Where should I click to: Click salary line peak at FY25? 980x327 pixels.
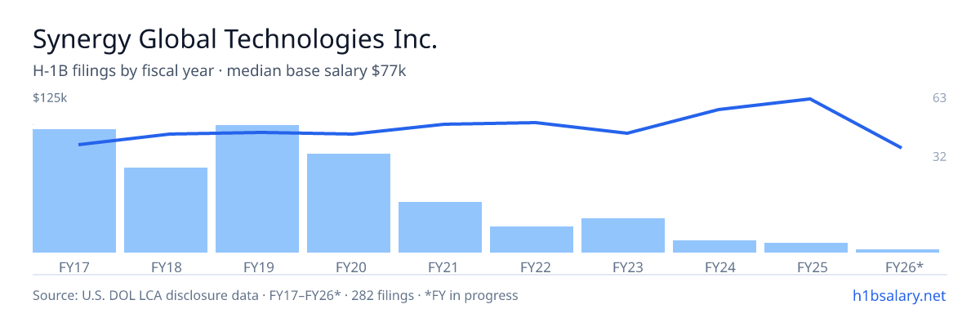[809, 99]
